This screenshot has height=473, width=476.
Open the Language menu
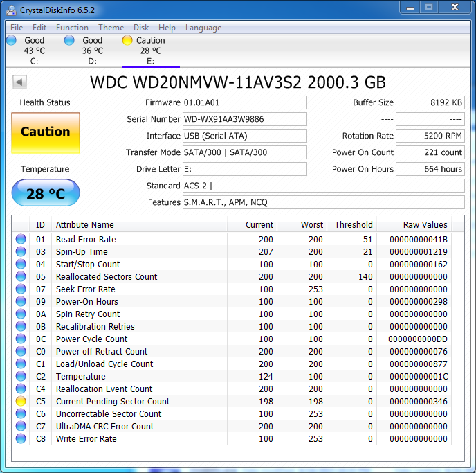(203, 28)
